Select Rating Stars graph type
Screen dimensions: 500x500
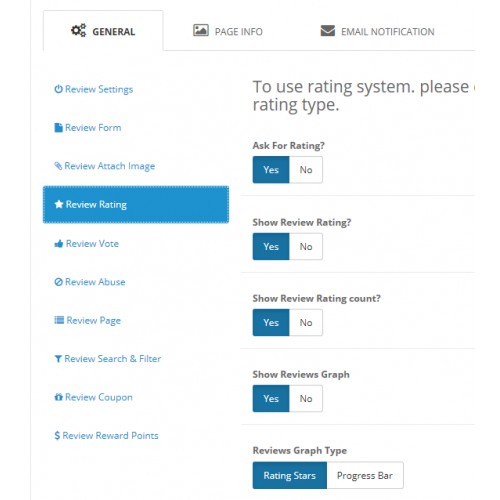[x=290, y=475]
